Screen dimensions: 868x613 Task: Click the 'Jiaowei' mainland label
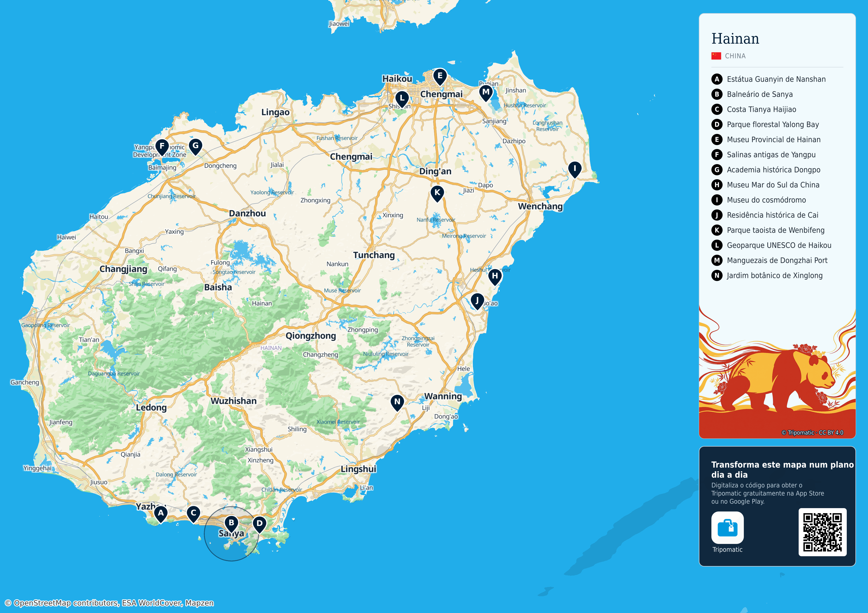click(339, 23)
